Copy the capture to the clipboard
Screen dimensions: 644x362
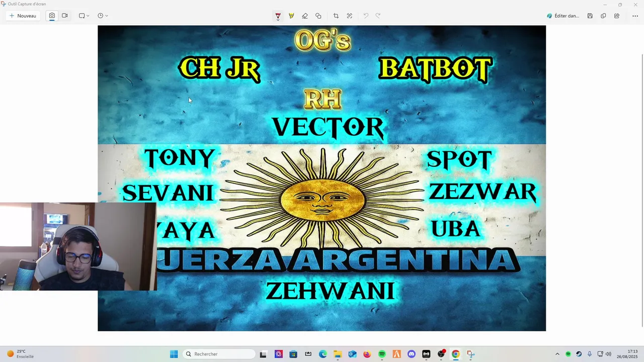pos(603,16)
